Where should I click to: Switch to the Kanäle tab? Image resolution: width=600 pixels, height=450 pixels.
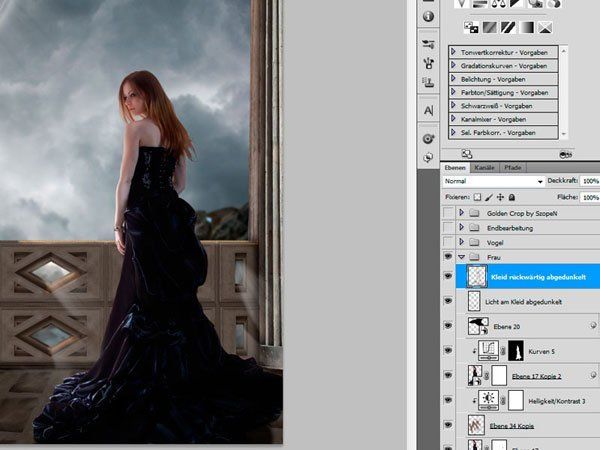coord(484,168)
